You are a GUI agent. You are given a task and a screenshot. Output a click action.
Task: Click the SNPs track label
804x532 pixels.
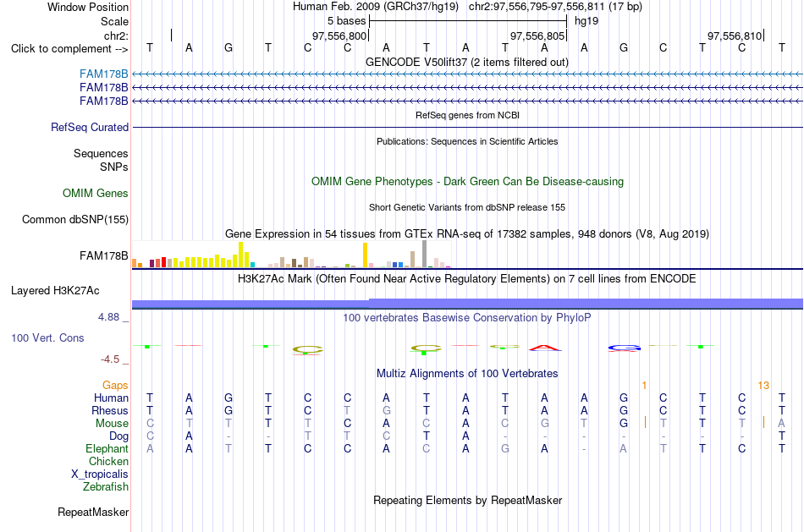[114, 167]
